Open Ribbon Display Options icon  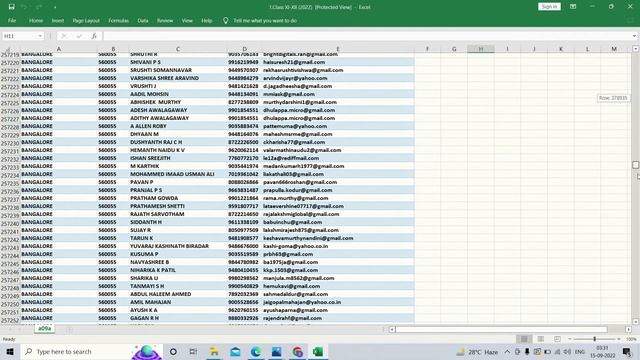click(573, 7)
